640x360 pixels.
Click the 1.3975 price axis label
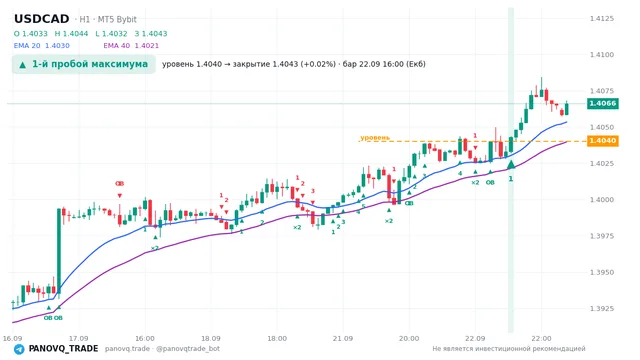[602, 236]
